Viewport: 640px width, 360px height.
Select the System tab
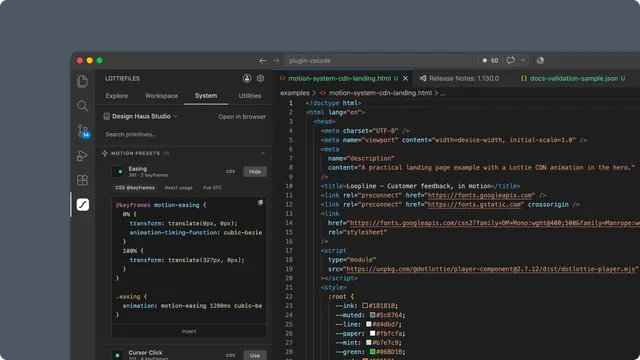pos(206,96)
